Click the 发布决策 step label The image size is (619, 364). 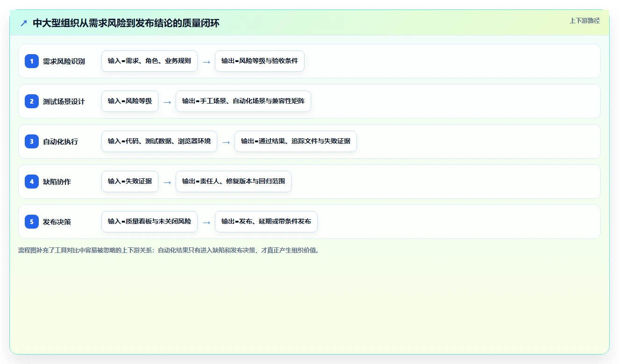click(57, 222)
